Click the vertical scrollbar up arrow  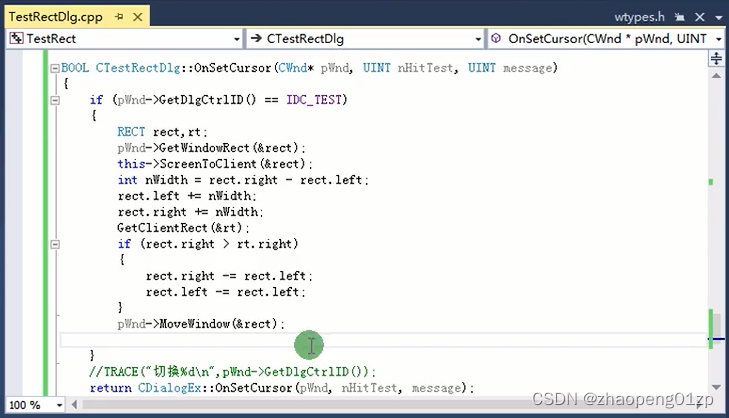[x=716, y=75]
